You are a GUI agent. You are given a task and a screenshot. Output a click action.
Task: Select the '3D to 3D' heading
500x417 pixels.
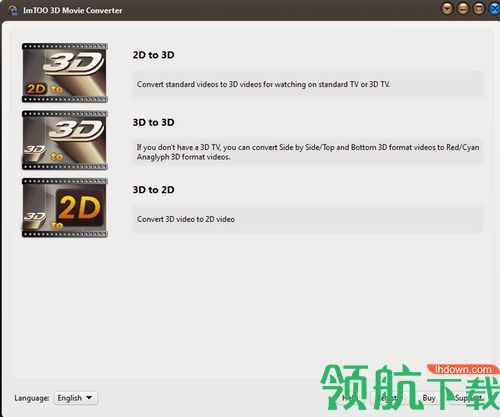(154, 122)
